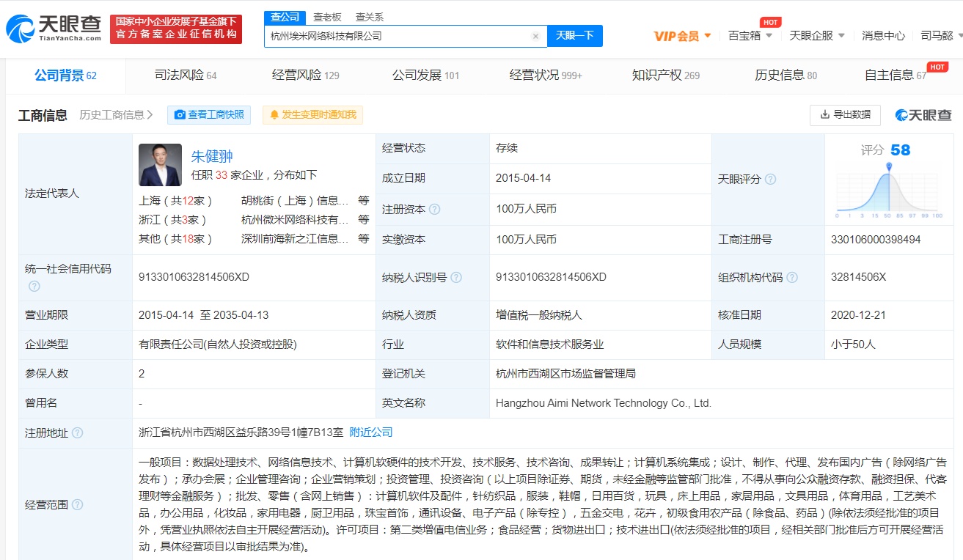Select the 查公司 search tab

click(x=285, y=17)
